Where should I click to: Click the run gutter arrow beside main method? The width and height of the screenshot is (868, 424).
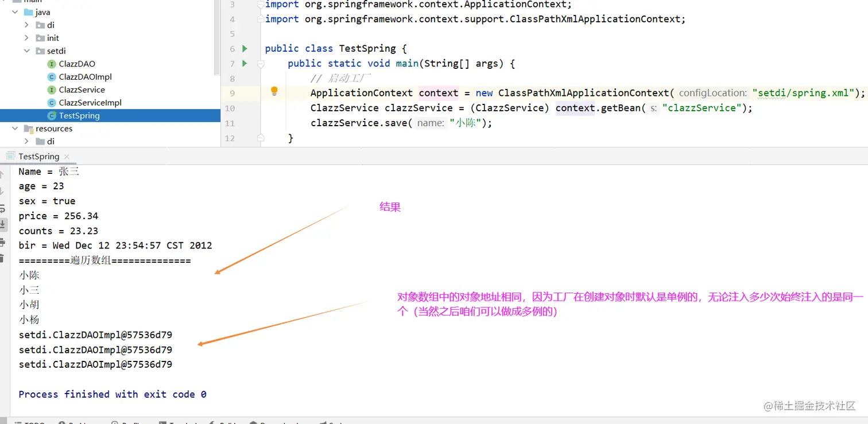(245, 64)
